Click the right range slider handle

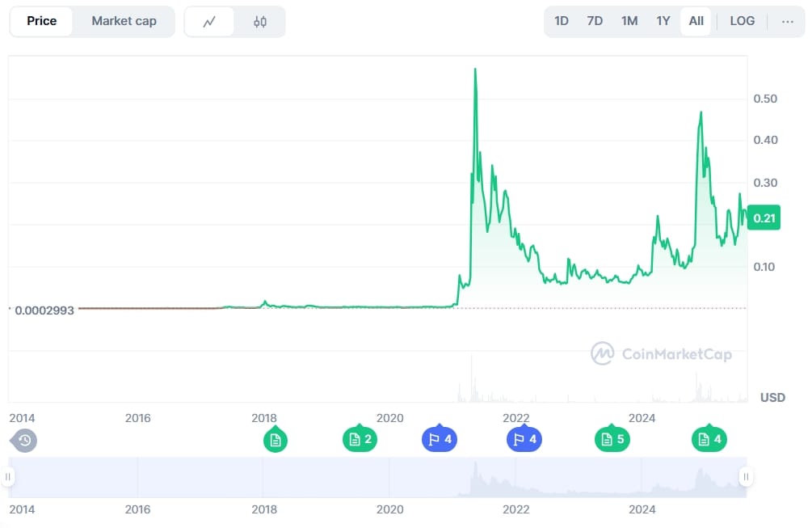(x=747, y=477)
